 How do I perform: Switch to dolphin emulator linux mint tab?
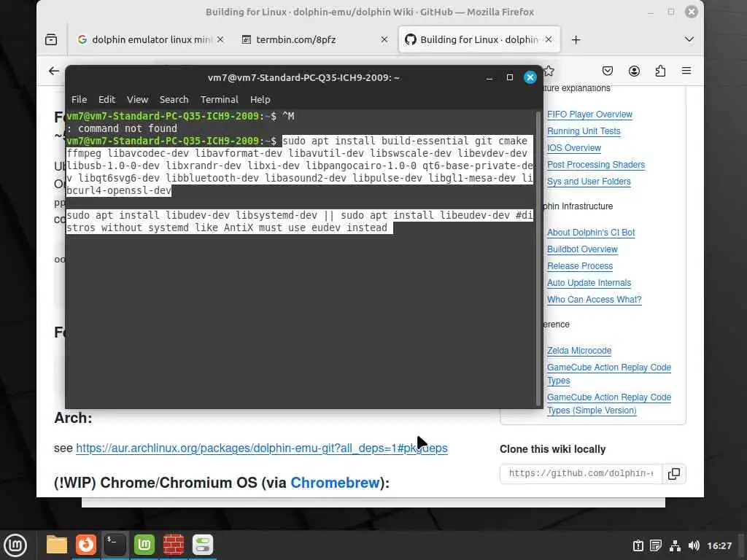click(150, 39)
